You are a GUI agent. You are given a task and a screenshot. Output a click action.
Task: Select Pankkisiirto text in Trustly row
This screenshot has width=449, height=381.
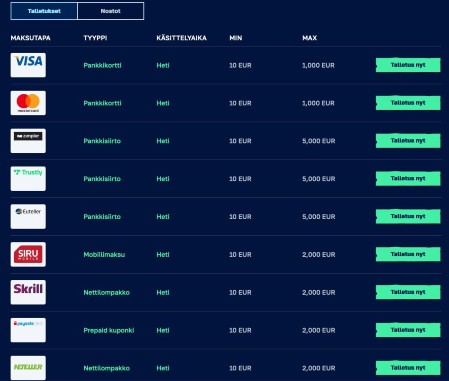pyautogui.click(x=102, y=179)
